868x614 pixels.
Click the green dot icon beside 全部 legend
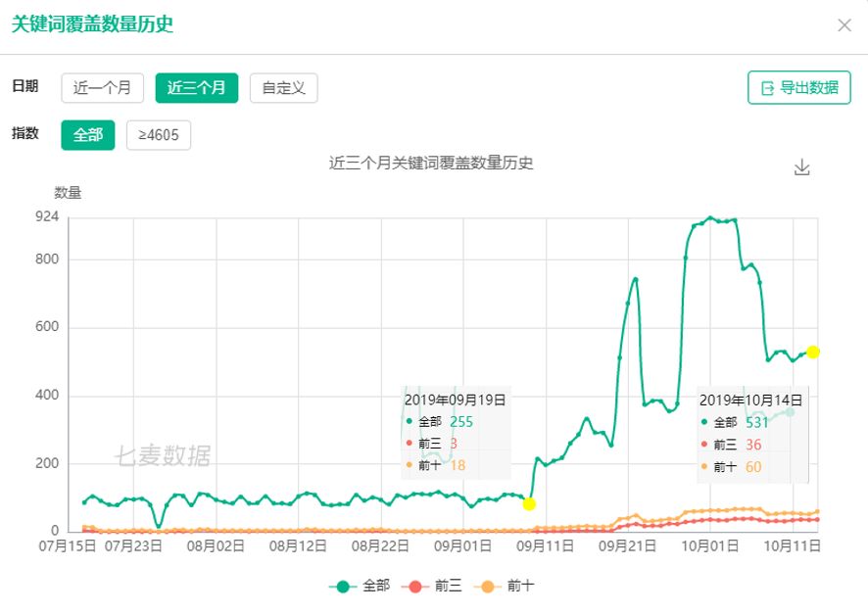343,584
